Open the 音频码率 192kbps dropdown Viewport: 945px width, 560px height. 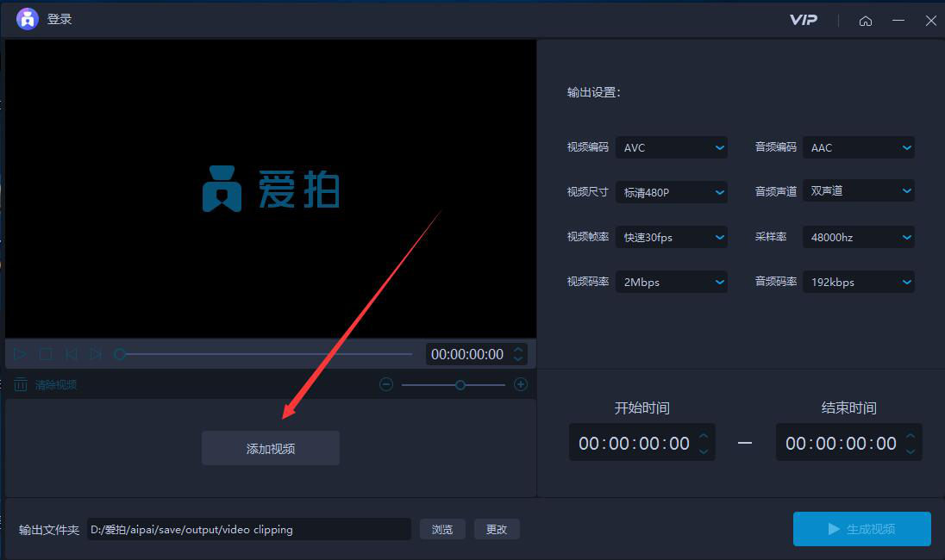(859, 282)
